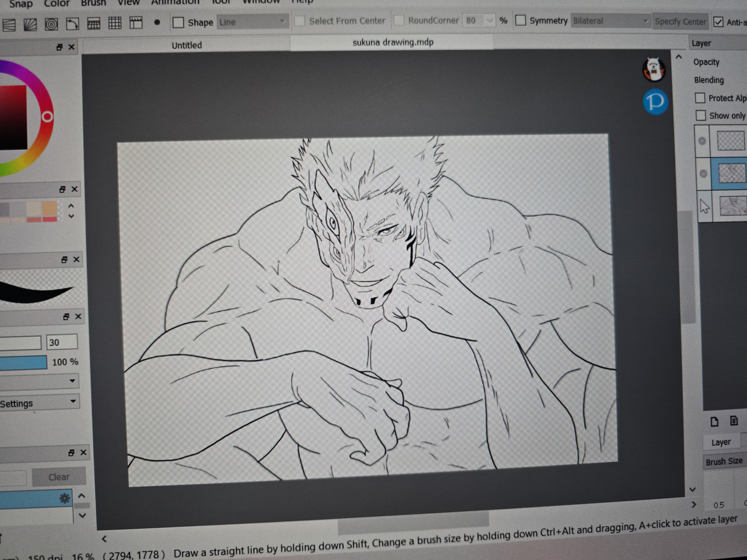Enable Show only checkbox in Layer panel
The height and width of the screenshot is (560, 747).
tap(701, 116)
